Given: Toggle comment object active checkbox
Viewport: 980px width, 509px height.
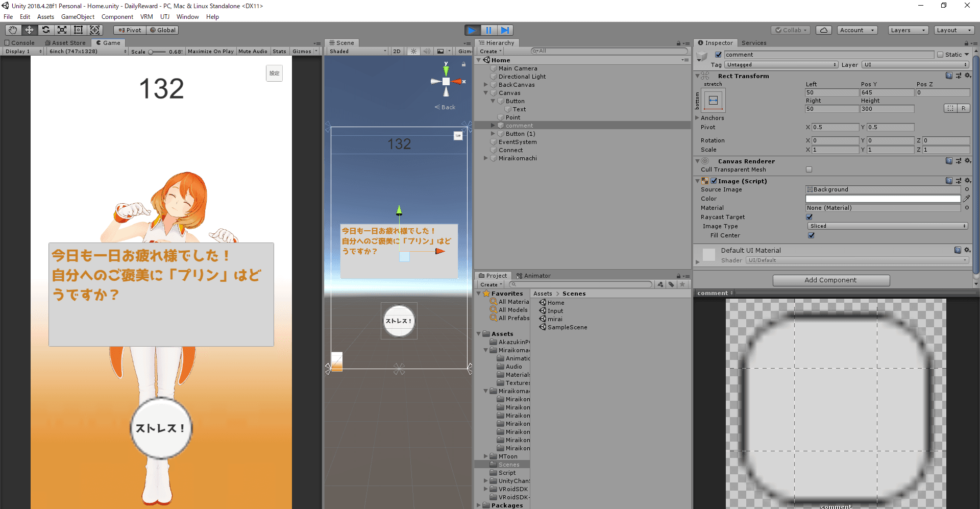Looking at the screenshot, I should [718, 55].
